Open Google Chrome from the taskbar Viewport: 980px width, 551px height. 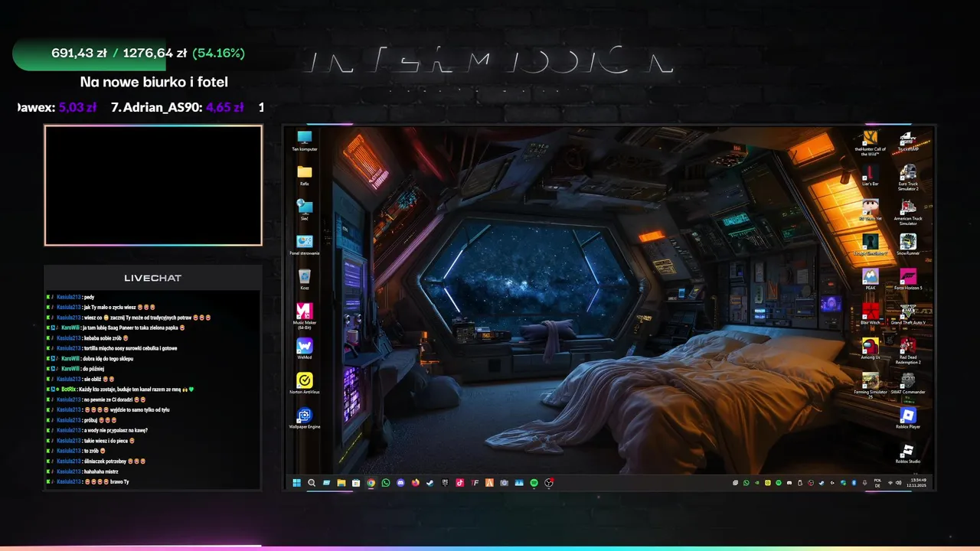coord(371,483)
